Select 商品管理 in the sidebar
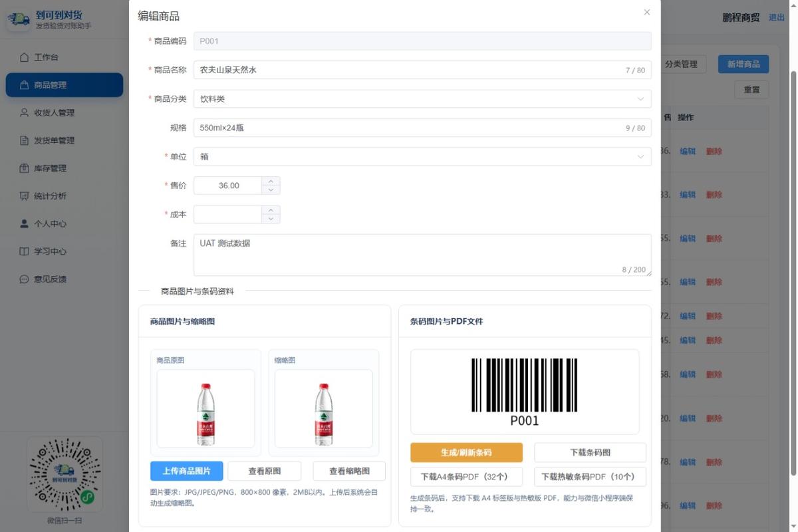The height and width of the screenshot is (532, 798). click(x=65, y=85)
